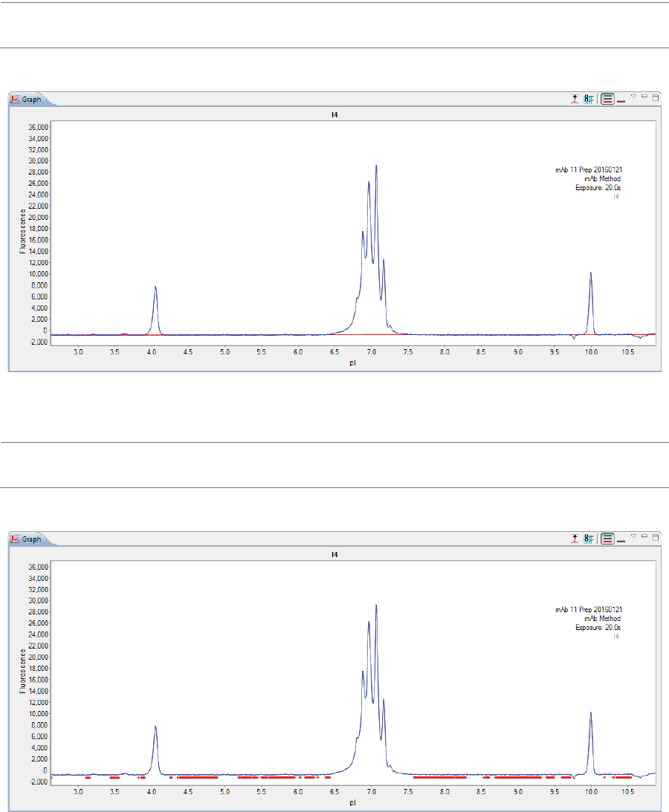
Task: Click the I4 title of upper graph
Action: (334, 115)
